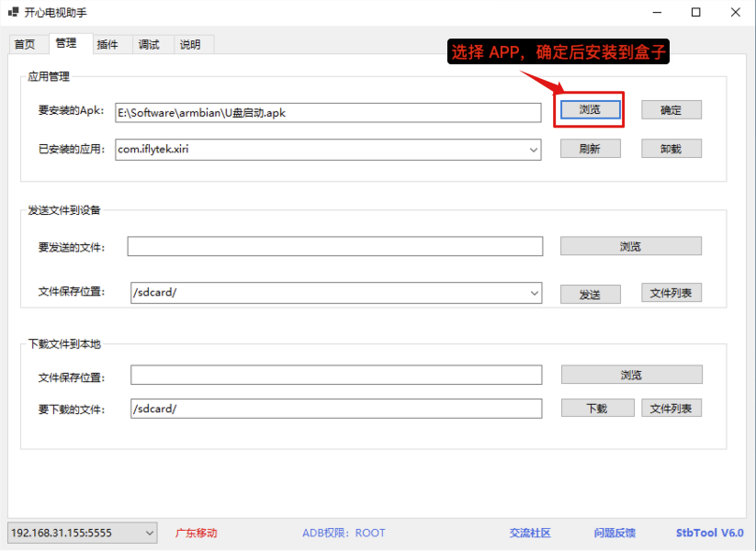Click 浏览 button for 要发送的文件

coord(630,246)
